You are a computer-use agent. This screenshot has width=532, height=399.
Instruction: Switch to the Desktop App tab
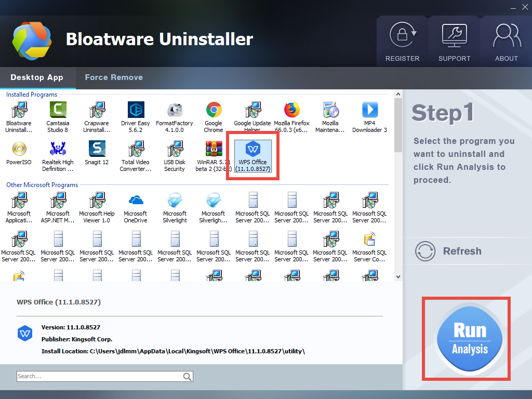tap(37, 77)
